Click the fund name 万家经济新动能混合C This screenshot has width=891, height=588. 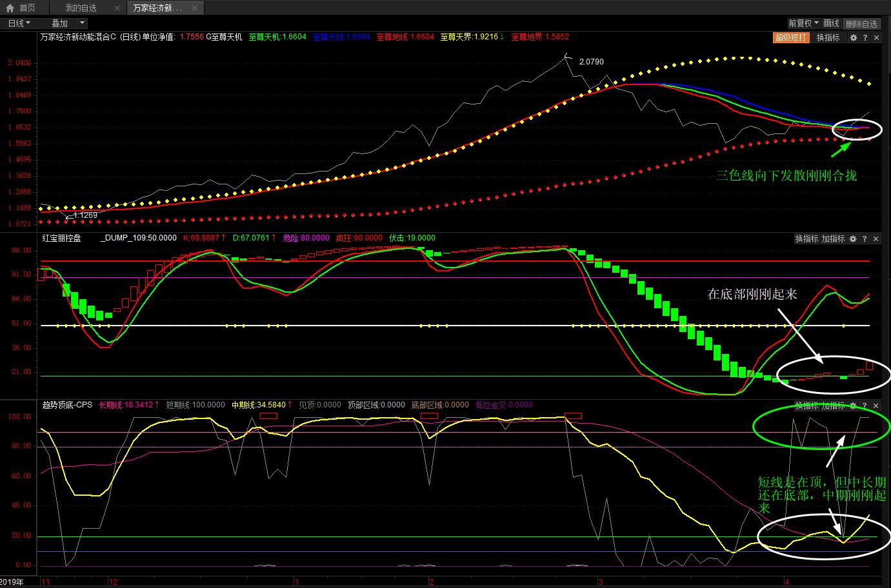pyautogui.click(x=78, y=37)
